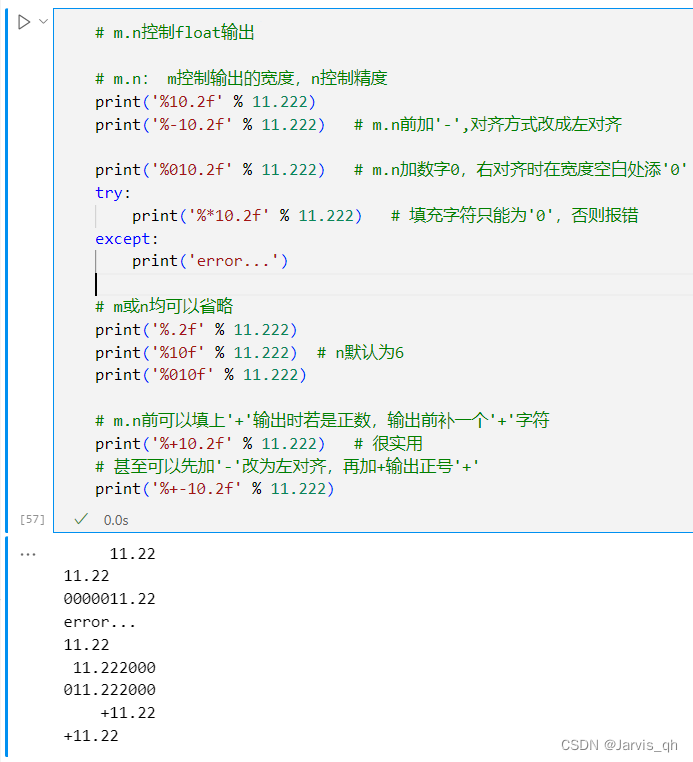Click the 'try:' keyword line
The height and width of the screenshot is (762, 693).
(x=113, y=193)
